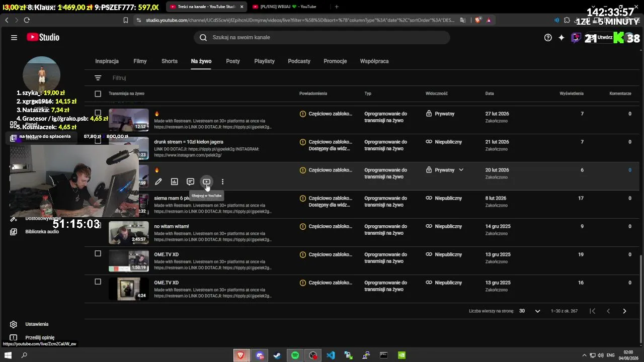Click the browser reload icon
644x362 pixels.
(27, 20)
